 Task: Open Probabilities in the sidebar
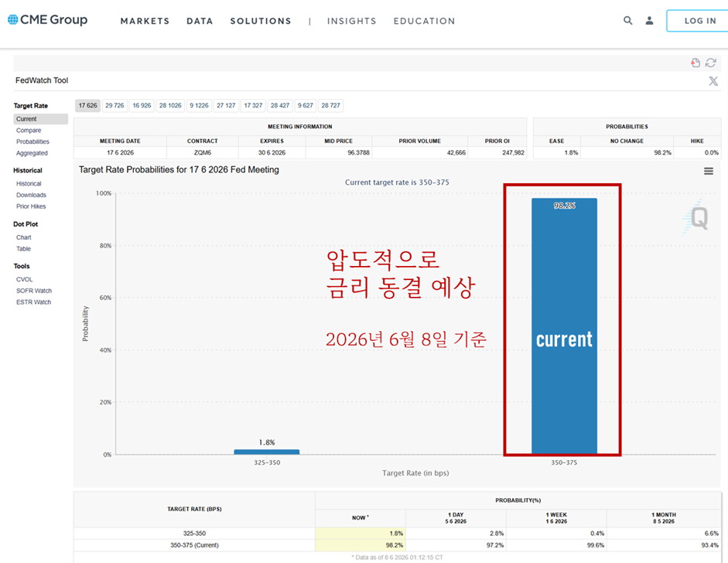[32, 142]
